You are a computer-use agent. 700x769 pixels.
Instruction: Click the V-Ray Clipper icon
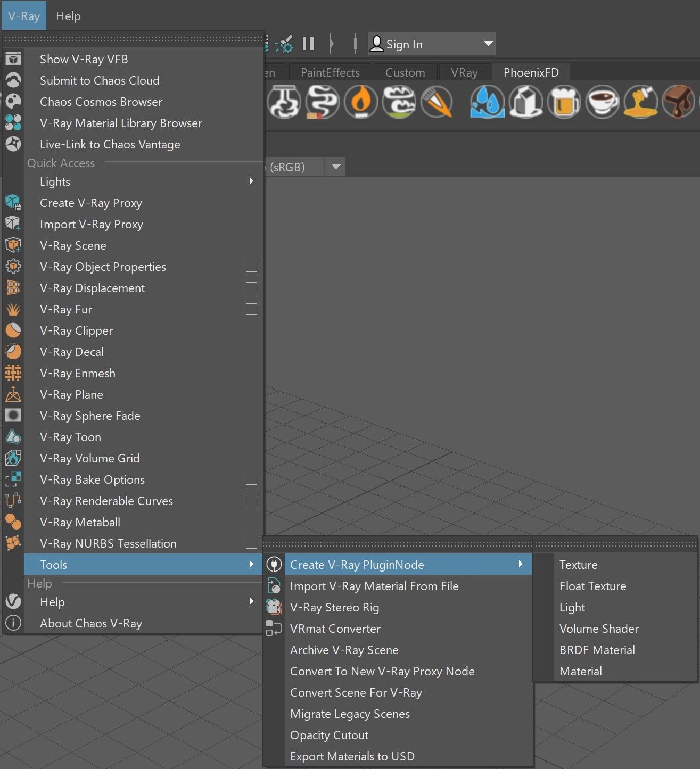[x=13, y=330]
